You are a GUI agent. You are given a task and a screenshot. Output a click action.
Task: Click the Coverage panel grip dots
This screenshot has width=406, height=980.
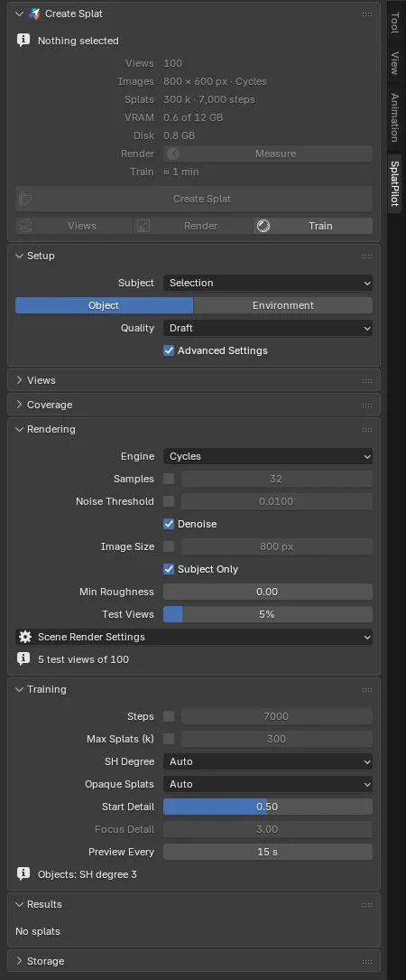coord(367,405)
